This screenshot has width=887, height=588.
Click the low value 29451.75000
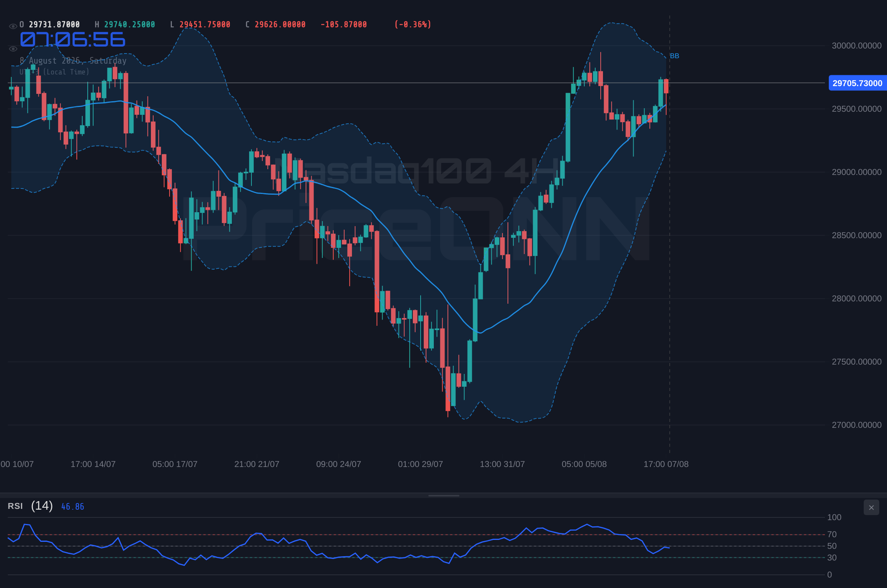tap(205, 24)
